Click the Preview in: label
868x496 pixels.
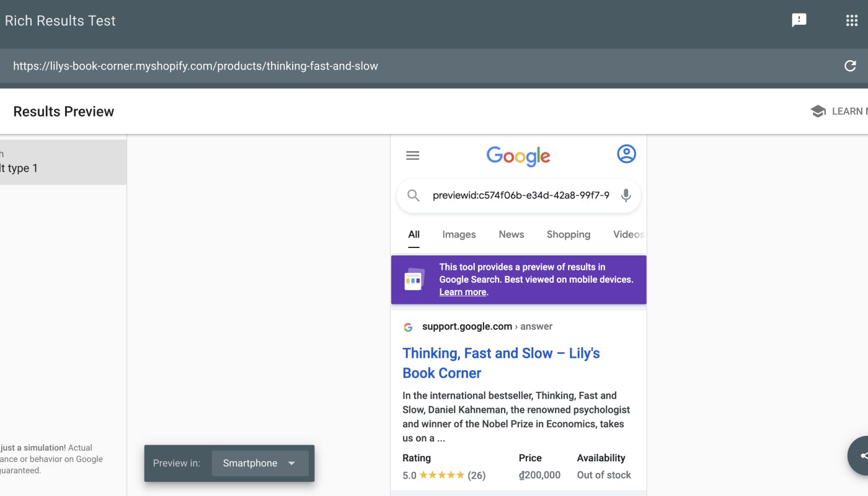[x=176, y=463]
